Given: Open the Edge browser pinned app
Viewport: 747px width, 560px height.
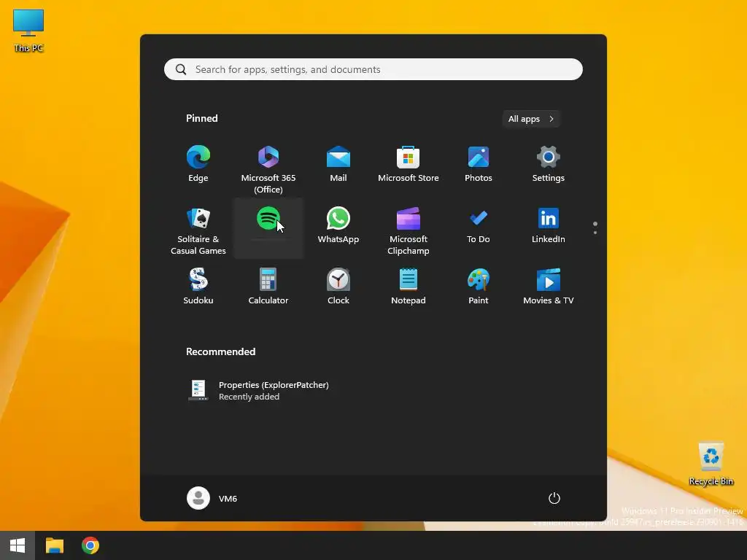Looking at the screenshot, I should 198,164.
